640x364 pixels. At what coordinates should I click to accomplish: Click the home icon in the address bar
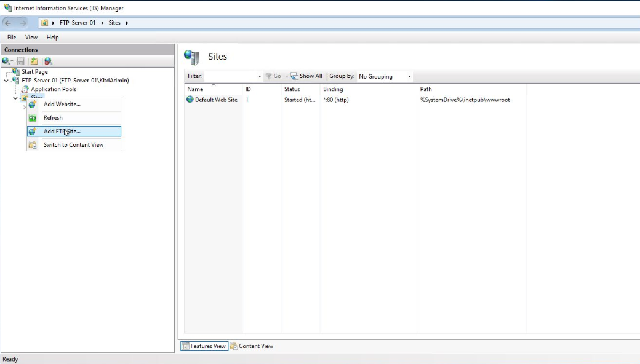[x=44, y=23]
